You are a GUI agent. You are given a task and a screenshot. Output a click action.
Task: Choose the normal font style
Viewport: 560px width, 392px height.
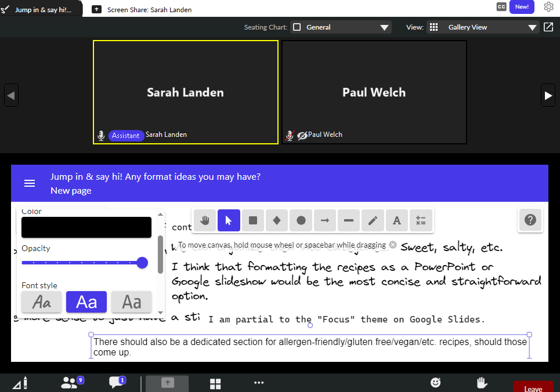click(86, 302)
